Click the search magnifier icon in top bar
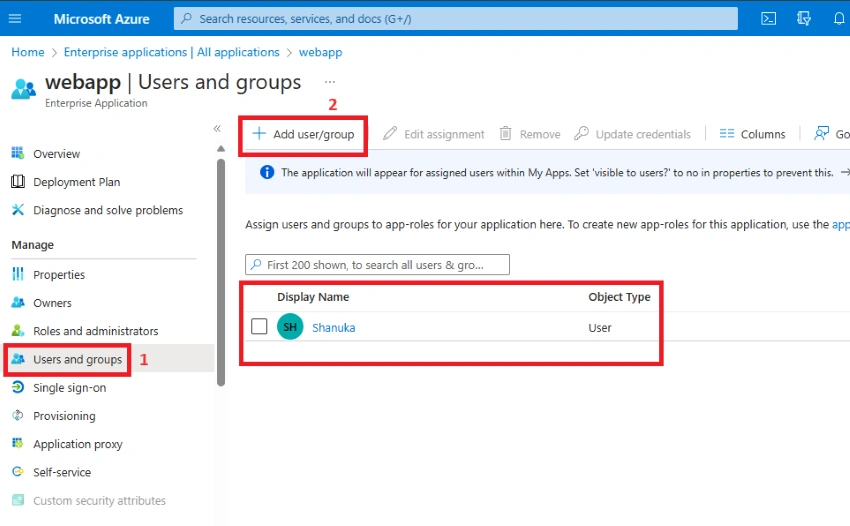Image resolution: width=850 pixels, height=526 pixels. [x=186, y=18]
